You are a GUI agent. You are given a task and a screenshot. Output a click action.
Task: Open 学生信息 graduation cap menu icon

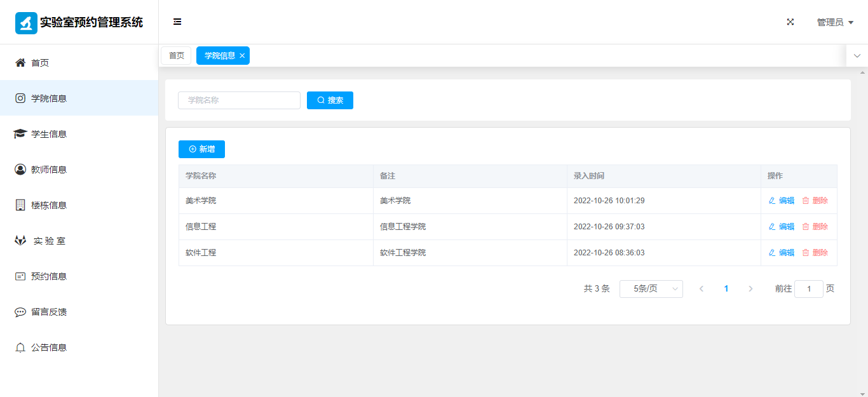[20, 134]
